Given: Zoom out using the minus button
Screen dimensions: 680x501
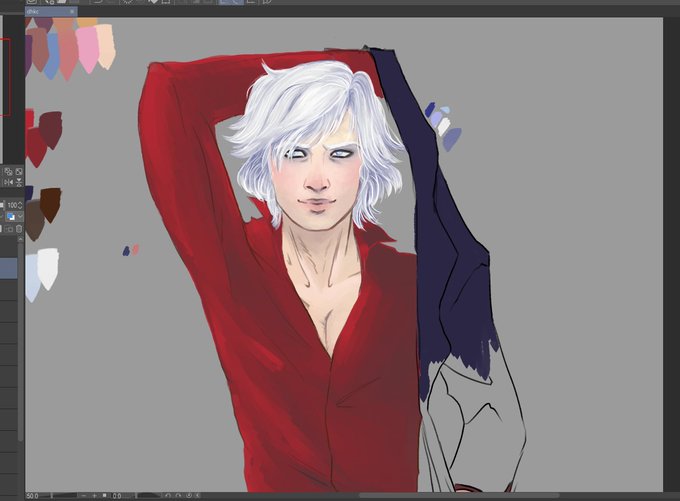Looking at the screenshot, I should coord(84,496).
